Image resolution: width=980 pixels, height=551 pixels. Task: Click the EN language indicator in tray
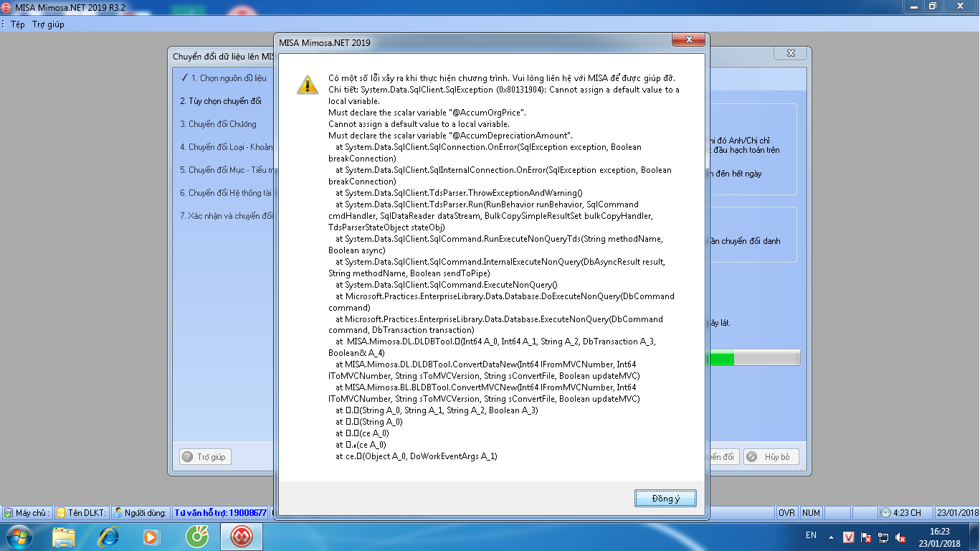pyautogui.click(x=811, y=535)
